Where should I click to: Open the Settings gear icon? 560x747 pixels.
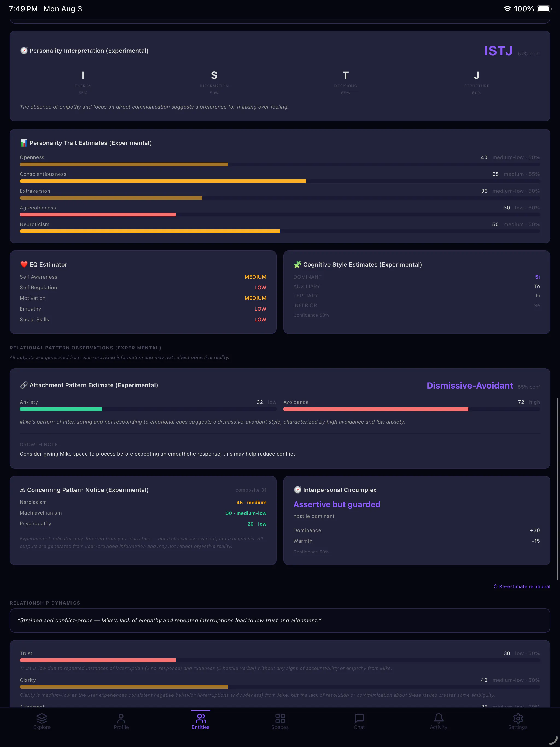coord(518,718)
